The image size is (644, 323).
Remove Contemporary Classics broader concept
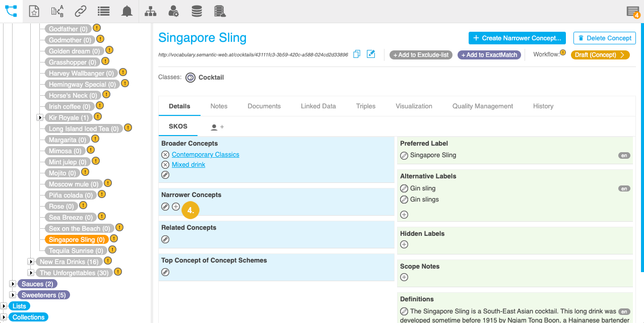tap(165, 155)
